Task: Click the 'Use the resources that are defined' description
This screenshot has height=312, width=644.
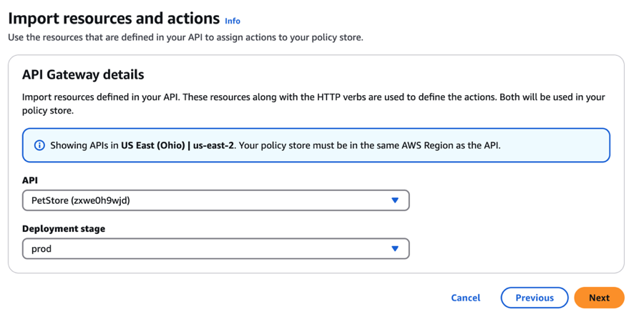Action: point(185,38)
